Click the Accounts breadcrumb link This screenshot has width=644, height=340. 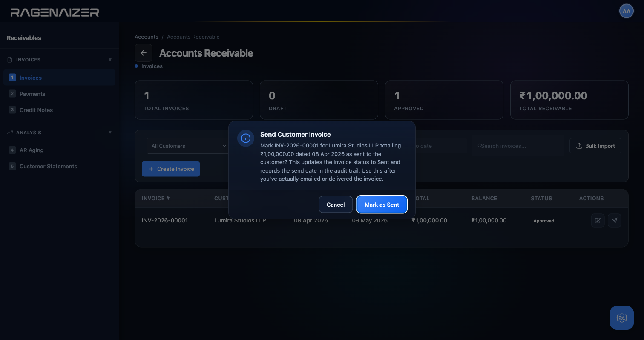click(147, 37)
